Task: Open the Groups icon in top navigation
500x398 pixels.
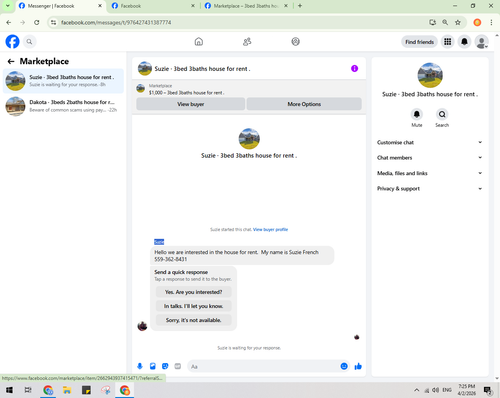Action: [295, 42]
